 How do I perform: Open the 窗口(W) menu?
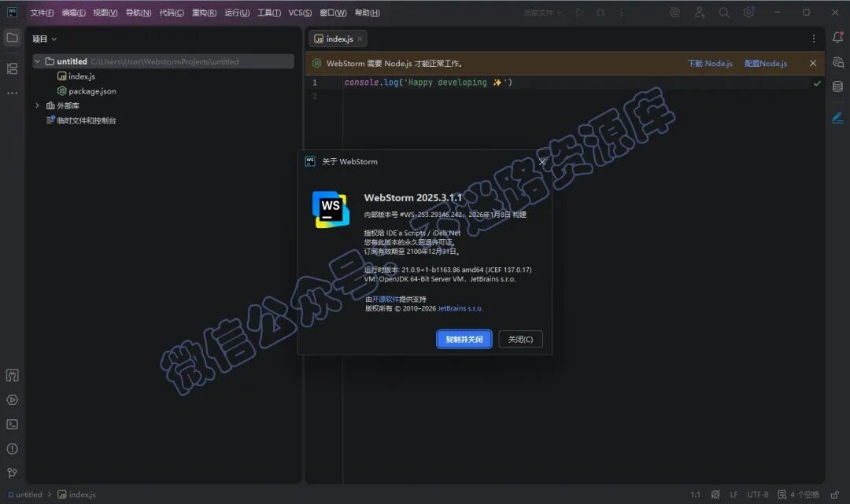coord(333,13)
